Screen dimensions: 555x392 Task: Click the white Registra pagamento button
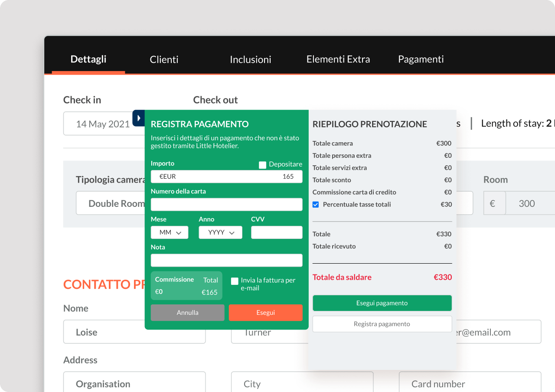coord(382,324)
